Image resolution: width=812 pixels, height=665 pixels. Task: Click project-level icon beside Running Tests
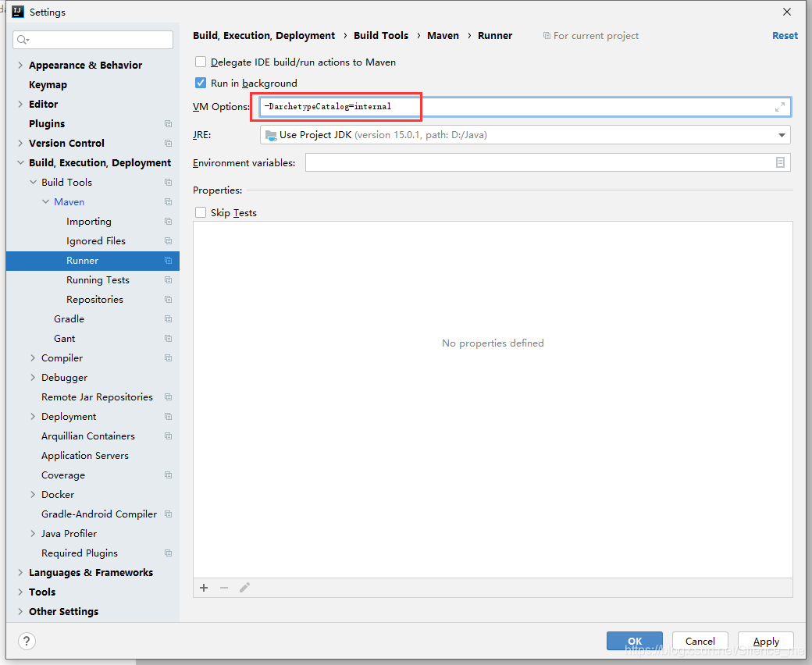tap(169, 280)
